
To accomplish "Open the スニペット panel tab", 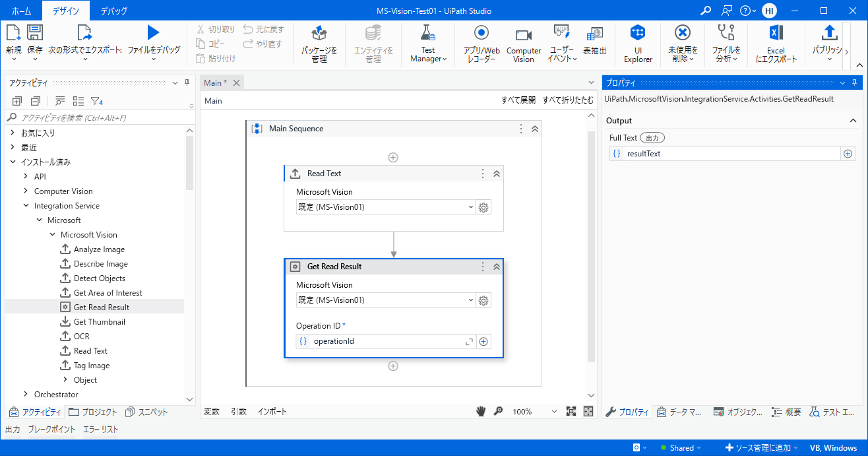I will [146, 412].
